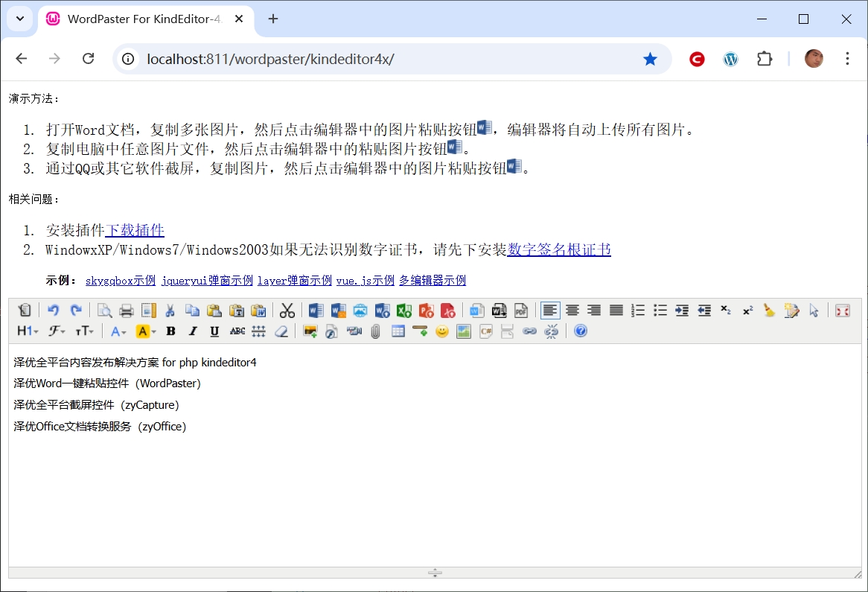The image size is (868, 592).
Task: Open the 下载插件 link
Action: (x=135, y=230)
